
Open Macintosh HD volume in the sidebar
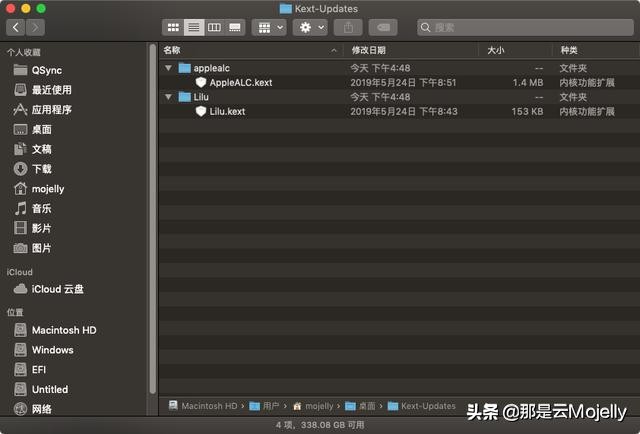pos(55,330)
